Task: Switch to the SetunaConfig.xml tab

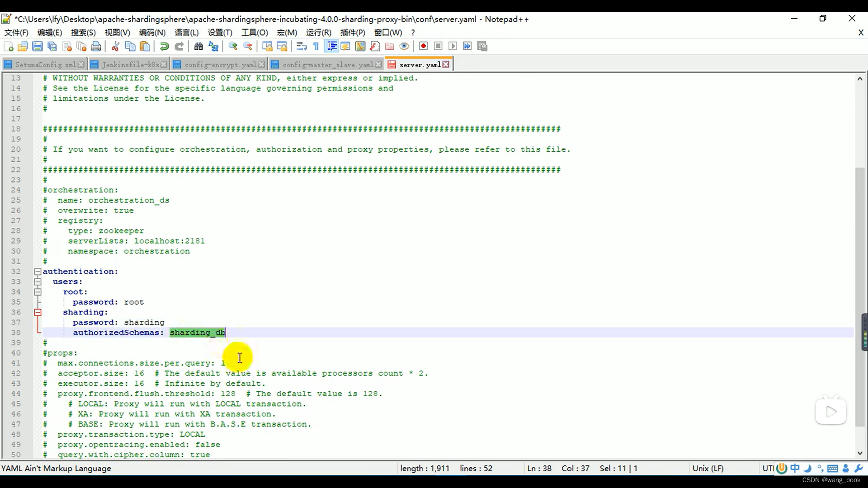Action: coord(44,65)
